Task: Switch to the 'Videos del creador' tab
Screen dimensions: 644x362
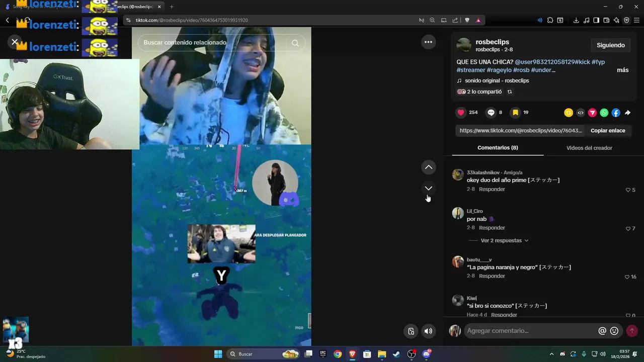Action: [x=589, y=147]
